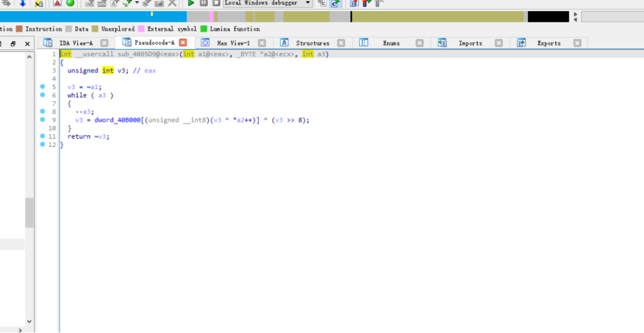Click the green circle toolbar icon
Viewport: 644px width, 333px height.
click(x=70, y=3)
